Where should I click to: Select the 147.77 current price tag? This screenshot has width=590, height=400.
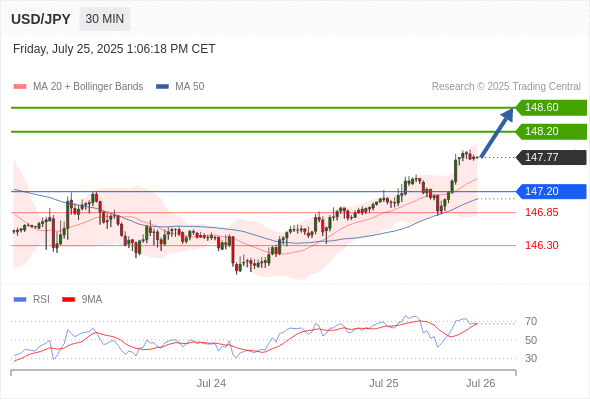551,157
